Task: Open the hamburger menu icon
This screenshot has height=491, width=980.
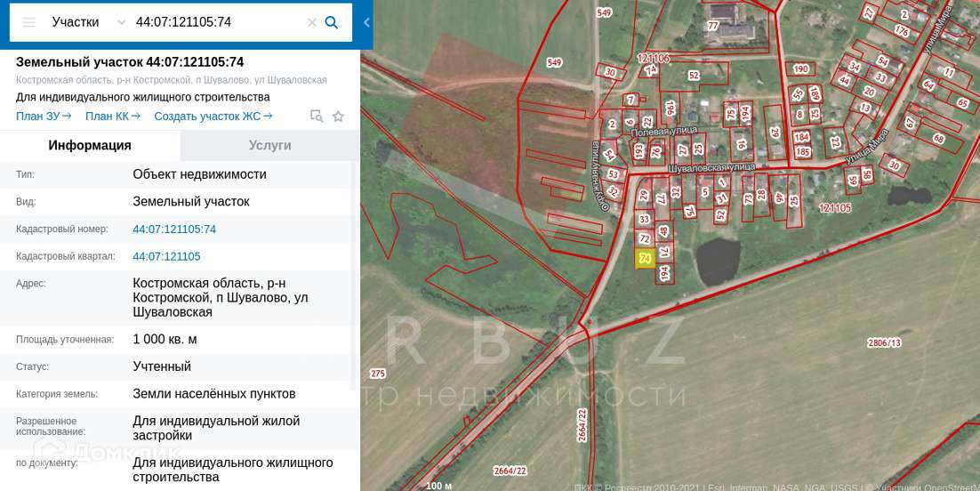Action: point(28,22)
